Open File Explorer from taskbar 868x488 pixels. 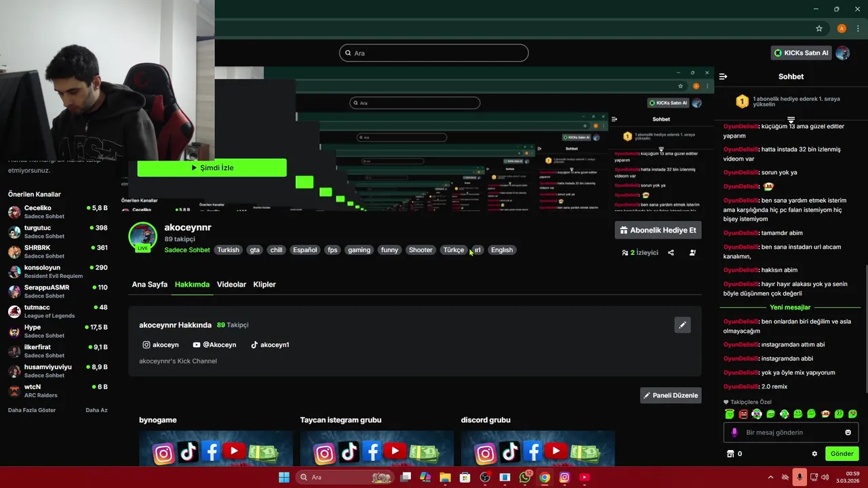click(445, 477)
